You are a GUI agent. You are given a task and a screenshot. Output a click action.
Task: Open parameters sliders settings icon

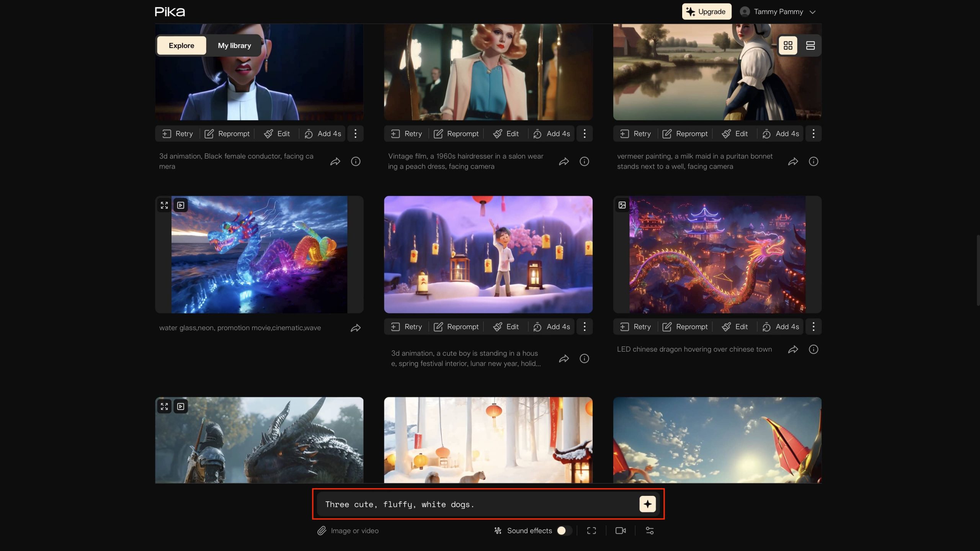650,530
